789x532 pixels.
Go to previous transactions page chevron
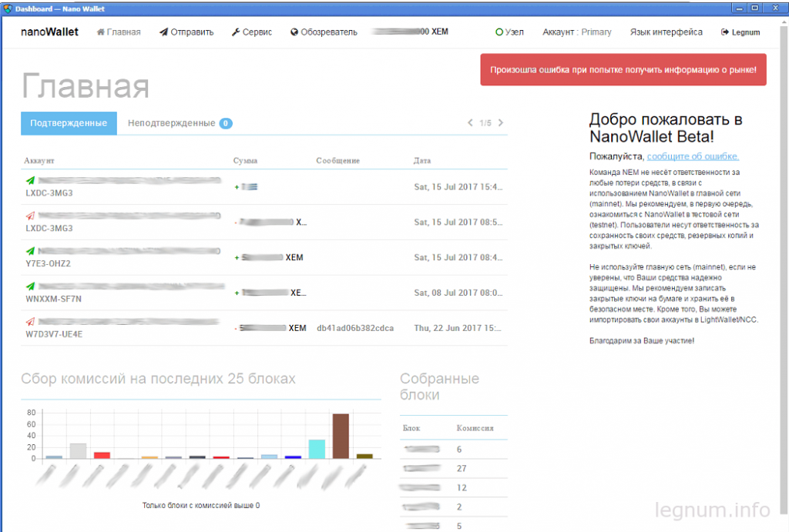coord(470,122)
